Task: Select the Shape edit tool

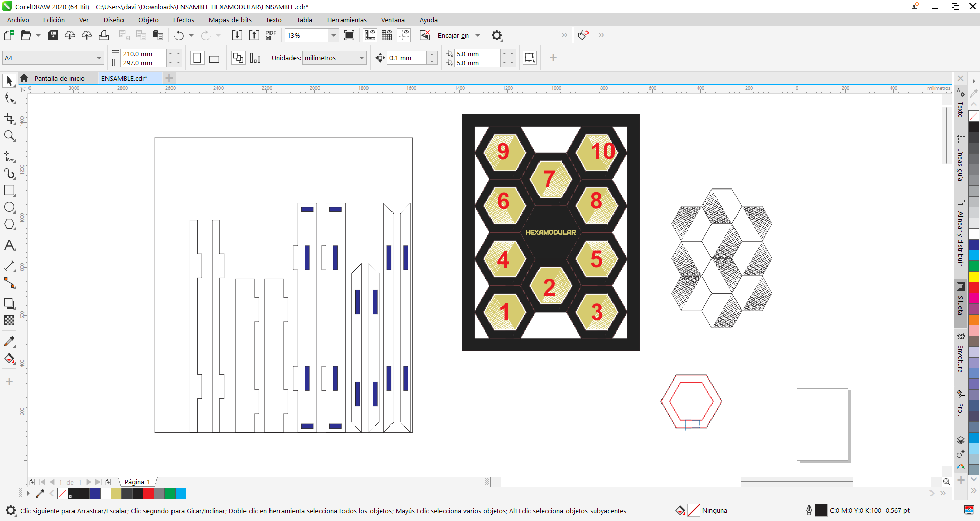Action: click(9, 98)
